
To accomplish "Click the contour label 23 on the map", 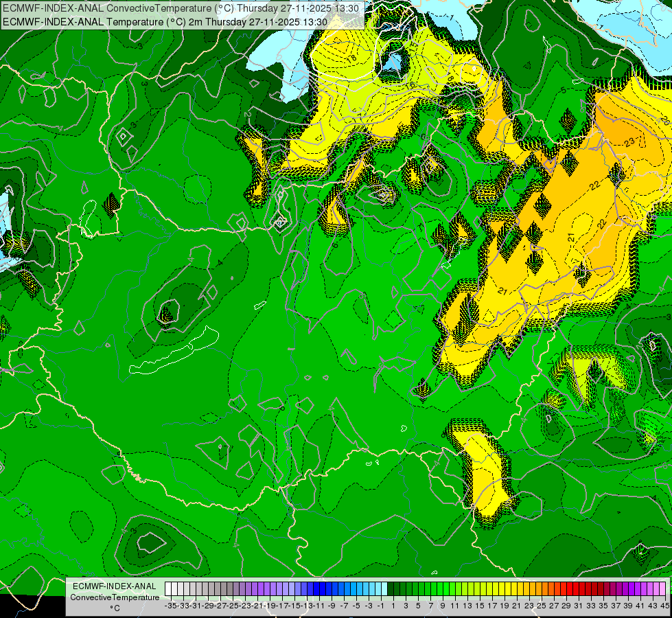I will point(629,142).
